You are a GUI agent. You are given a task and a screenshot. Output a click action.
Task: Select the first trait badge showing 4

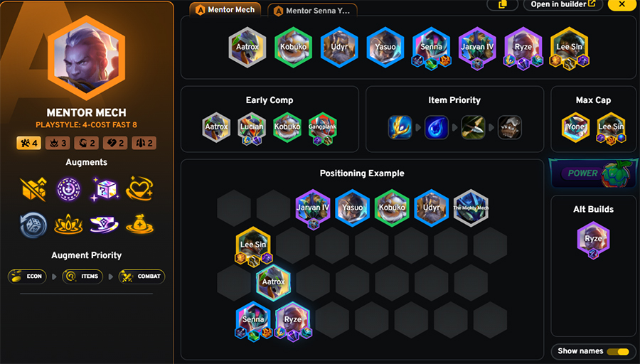pos(28,143)
